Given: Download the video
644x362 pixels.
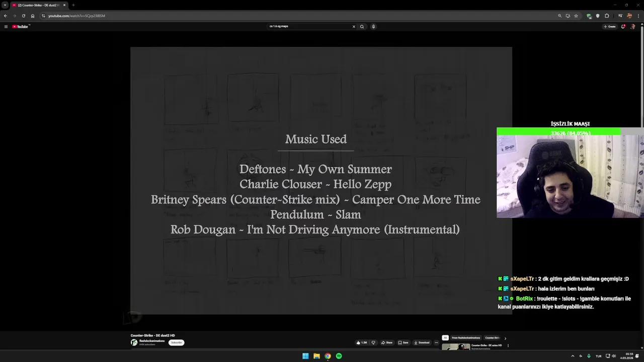Looking at the screenshot, I should coord(422,342).
